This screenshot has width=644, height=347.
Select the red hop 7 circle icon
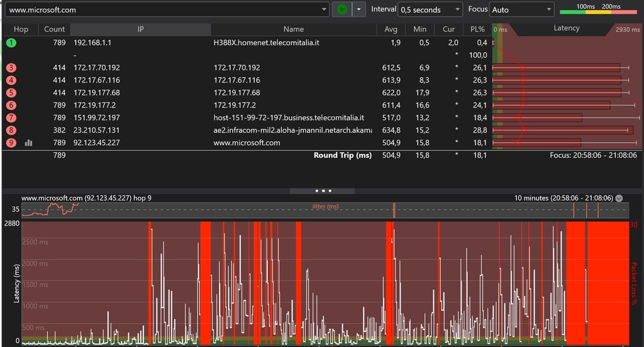pos(11,118)
